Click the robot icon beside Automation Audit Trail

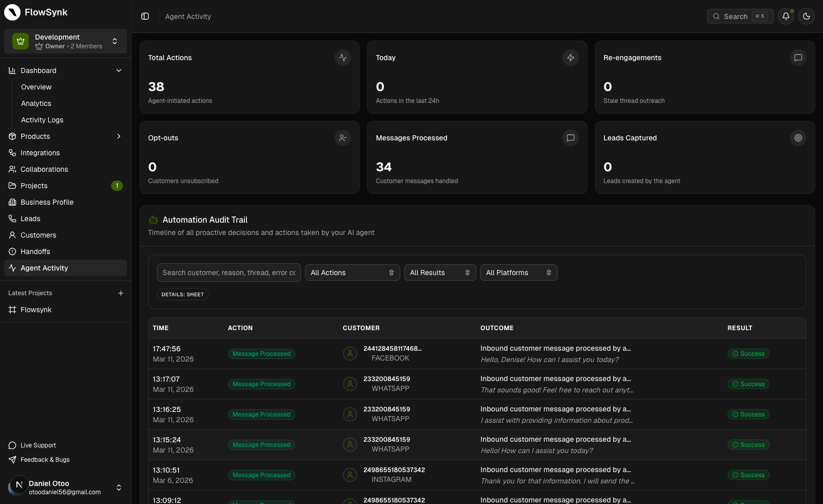coord(153,220)
